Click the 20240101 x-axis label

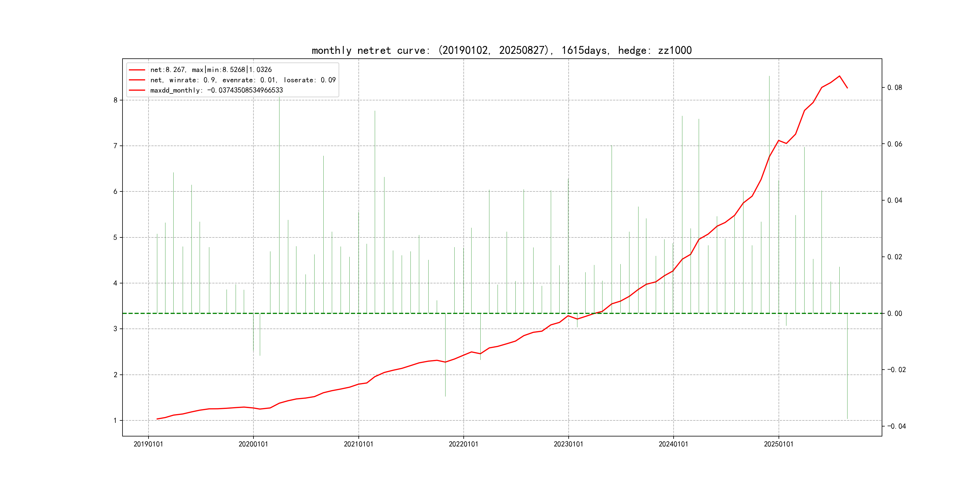click(x=673, y=444)
